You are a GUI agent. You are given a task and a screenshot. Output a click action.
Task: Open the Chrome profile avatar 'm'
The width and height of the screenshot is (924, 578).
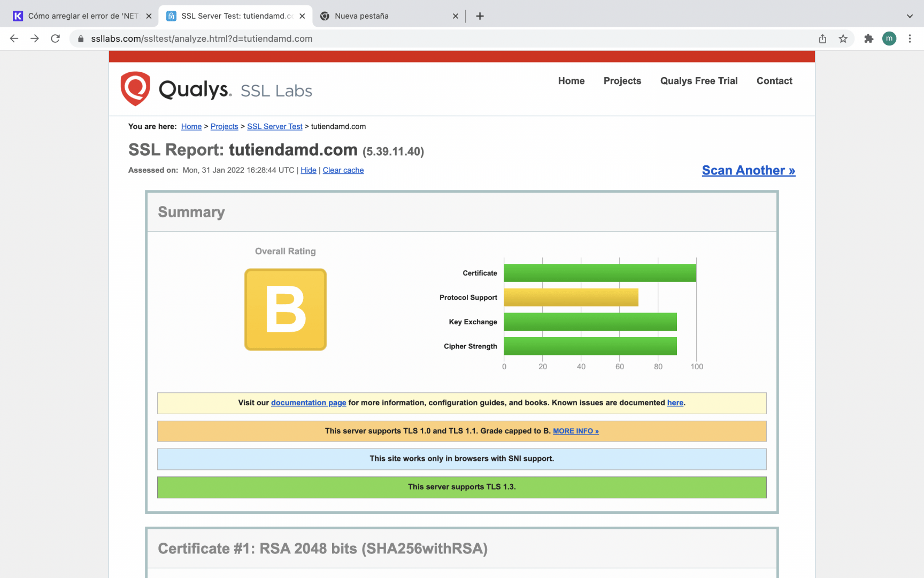click(889, 39)
